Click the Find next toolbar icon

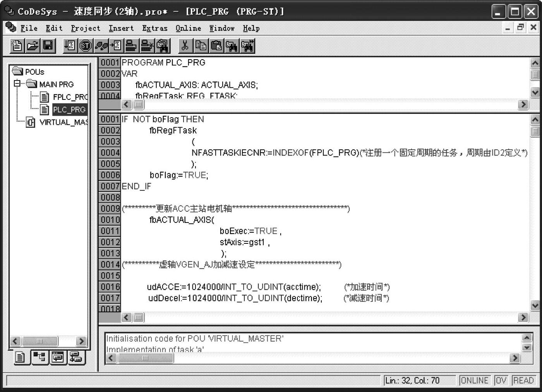(247, 46)
